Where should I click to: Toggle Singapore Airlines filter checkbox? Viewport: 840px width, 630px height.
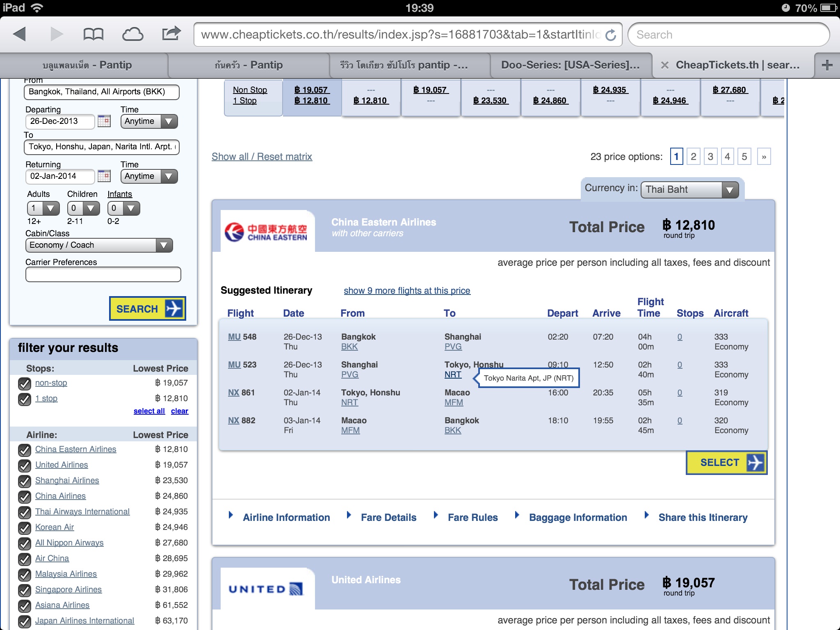tap(25, 590)
